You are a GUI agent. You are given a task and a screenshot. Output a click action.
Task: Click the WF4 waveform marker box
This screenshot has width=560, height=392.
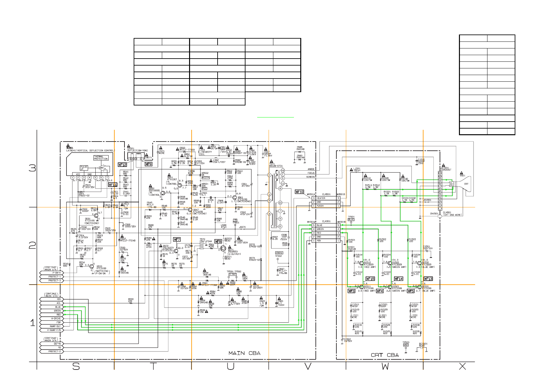coord(380,291)
